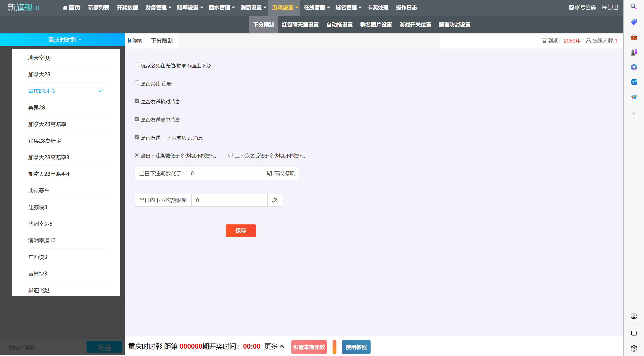Click the search icon in browser sidebar

tap(634, 7)
